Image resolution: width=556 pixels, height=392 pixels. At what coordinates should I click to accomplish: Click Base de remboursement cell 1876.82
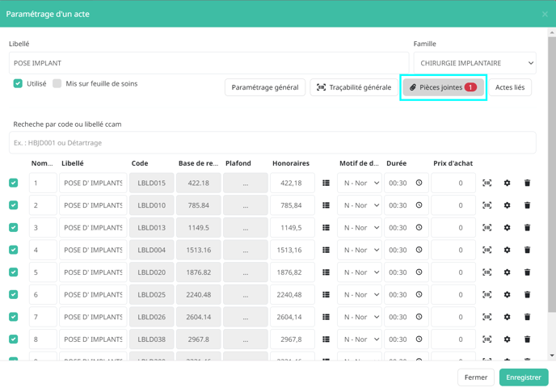pyautogui.click(x=199, y=272)
